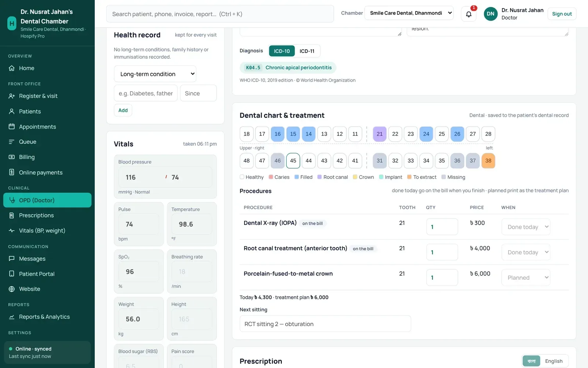Click the K04.5 Chronic apical periodontitis tag
588x368 pixels.
[x=288, y=68]
